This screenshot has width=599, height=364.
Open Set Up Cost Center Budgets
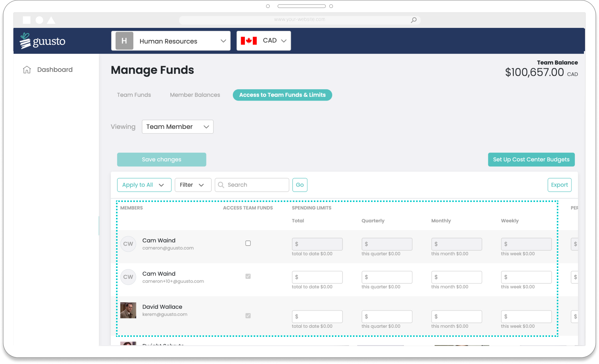coord(531,159)
